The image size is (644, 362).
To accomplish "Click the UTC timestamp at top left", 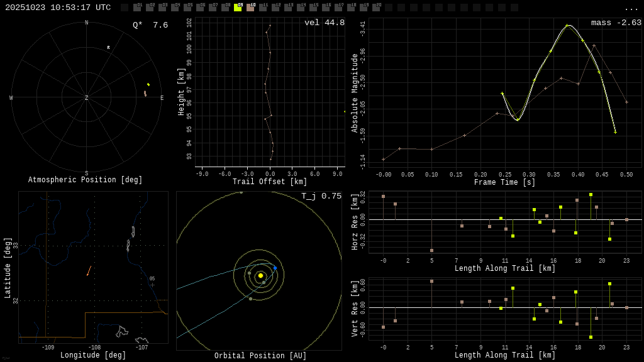I will click(x=58, y=8).
